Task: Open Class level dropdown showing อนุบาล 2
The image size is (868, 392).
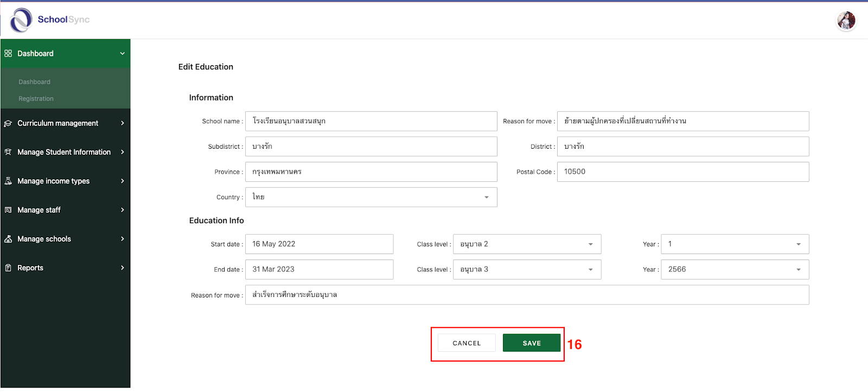Action: coord(527,244)
